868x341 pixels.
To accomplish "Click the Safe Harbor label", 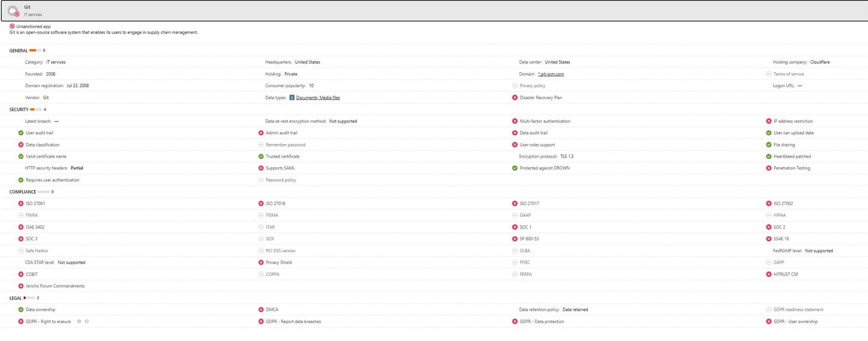I will coord(37,251).
